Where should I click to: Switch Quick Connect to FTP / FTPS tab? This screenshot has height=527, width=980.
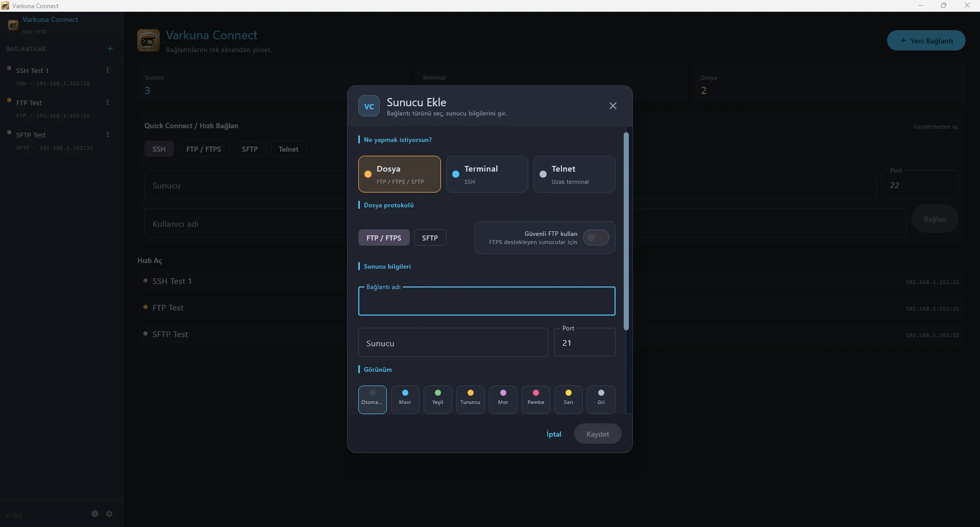click(204, 149)
